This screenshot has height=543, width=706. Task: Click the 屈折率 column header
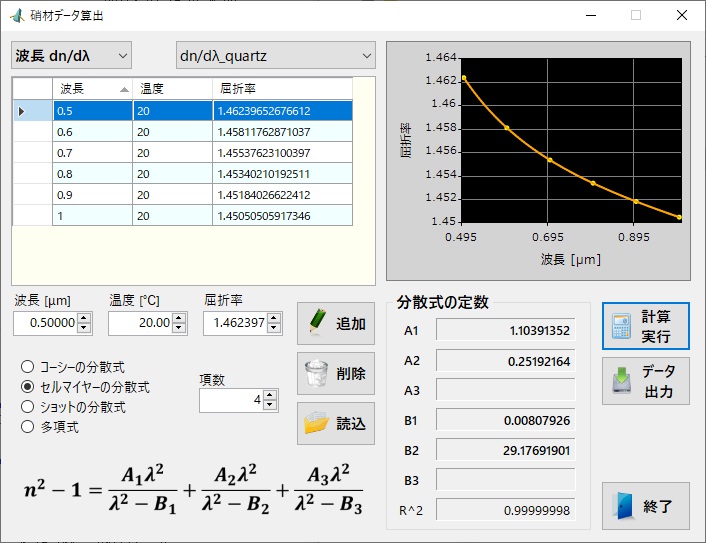(x=282, y=88)
